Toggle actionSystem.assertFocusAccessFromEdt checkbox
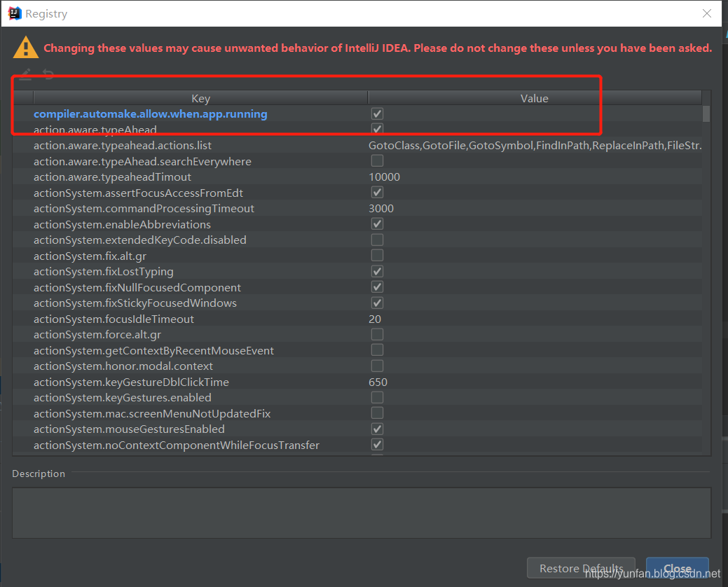The height and width of the screenshot is (587, 728). 377,193
